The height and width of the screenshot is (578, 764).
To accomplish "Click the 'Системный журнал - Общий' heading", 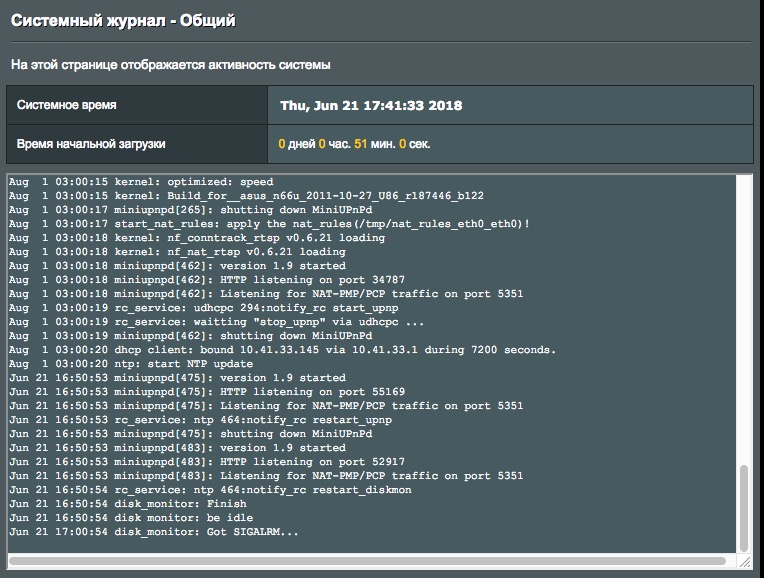I will pos(124,21).
